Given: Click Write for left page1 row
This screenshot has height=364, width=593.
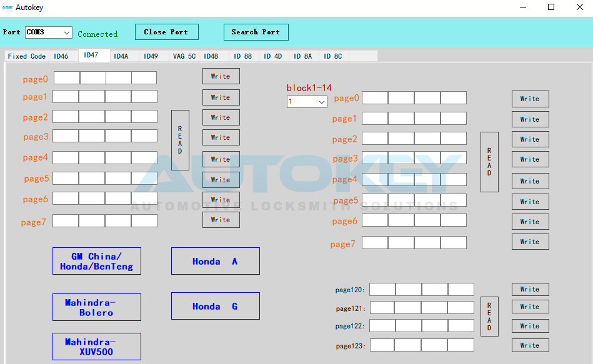Looking at the screenshot, I should [x=221, y=97].
